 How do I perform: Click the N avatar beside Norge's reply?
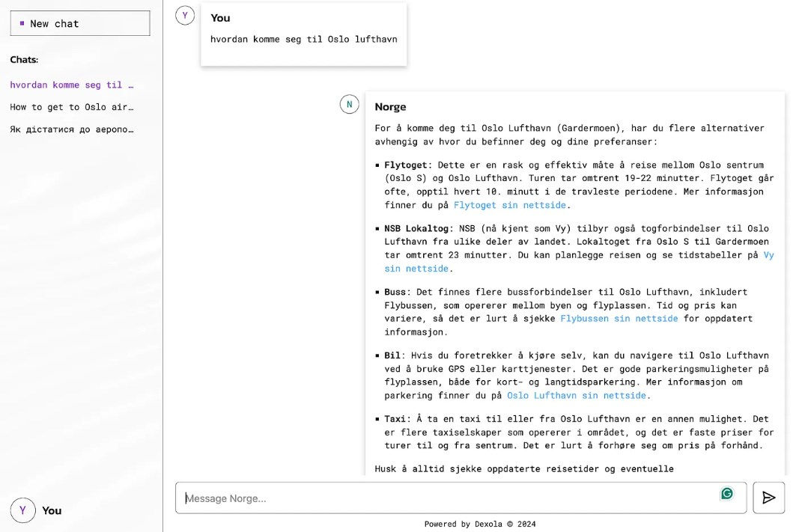[x=350, y=105]
